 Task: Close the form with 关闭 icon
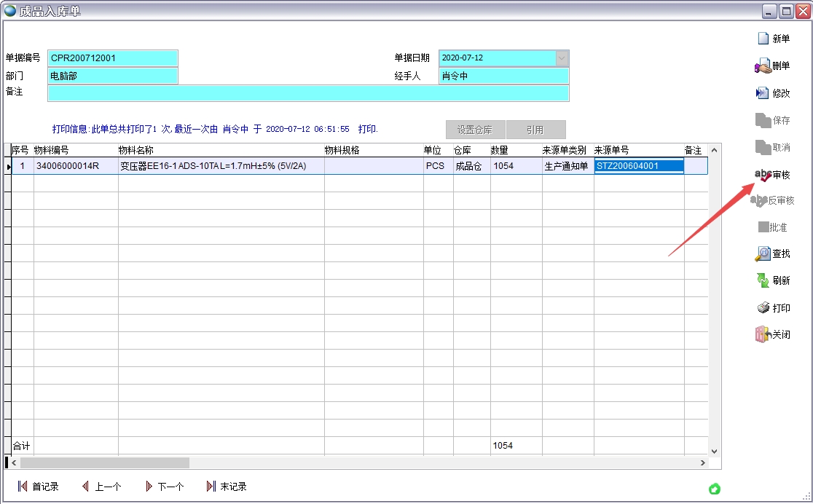pyautogui.click(x=763, y=335)
